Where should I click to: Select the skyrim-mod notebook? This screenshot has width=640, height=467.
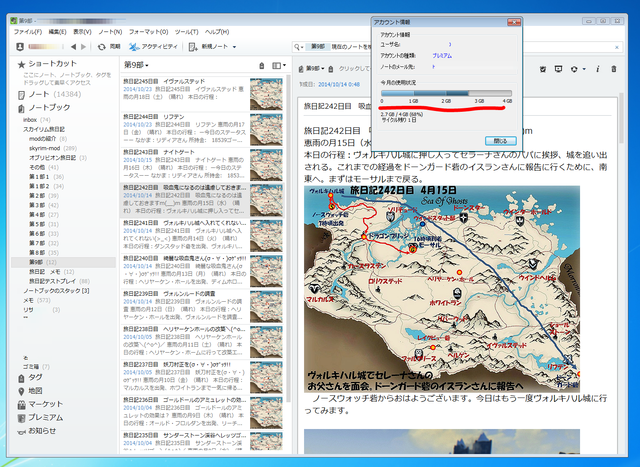52,148
